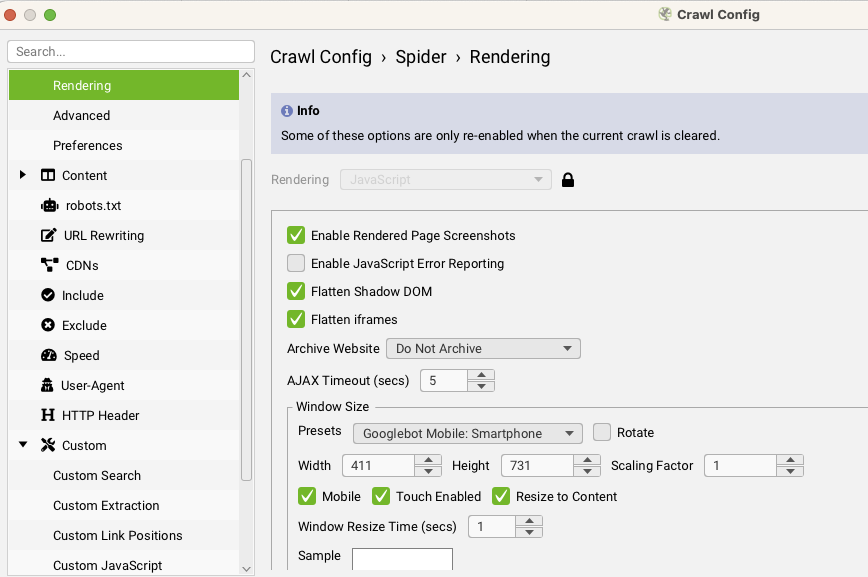The image size is (868, 577).
Task: Click the robots.txt robot icon
Action: click(49, 206)
